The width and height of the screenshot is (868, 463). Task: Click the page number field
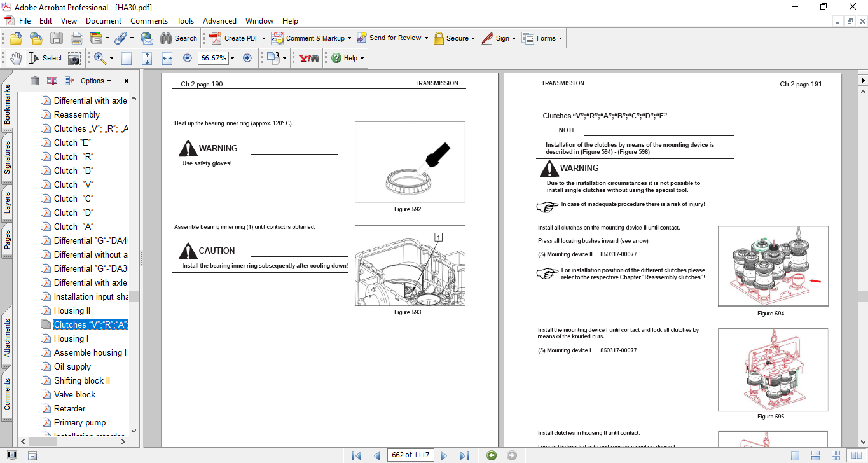(x=410, y=455)
